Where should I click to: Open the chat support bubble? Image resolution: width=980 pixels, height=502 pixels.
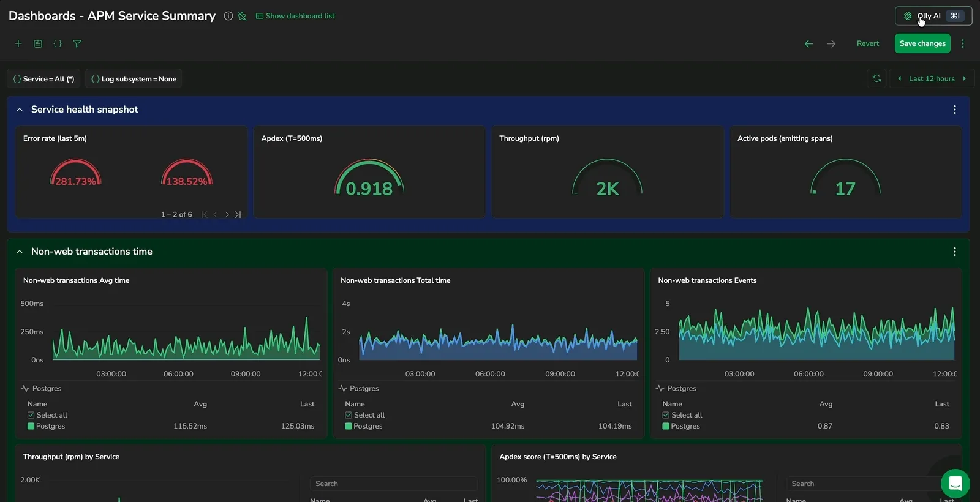click(956, 484)
